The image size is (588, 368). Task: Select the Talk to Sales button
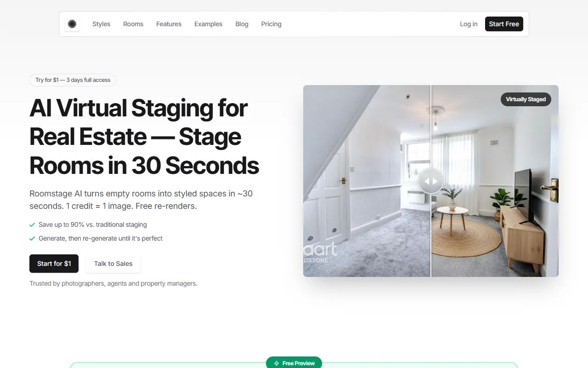pyautogui.click(x=113, y=264)
